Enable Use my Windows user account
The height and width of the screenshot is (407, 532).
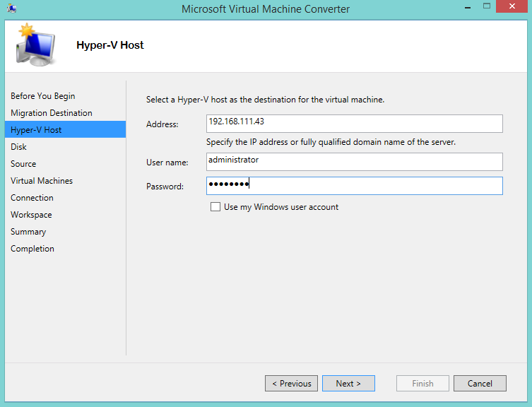[215, 207]
